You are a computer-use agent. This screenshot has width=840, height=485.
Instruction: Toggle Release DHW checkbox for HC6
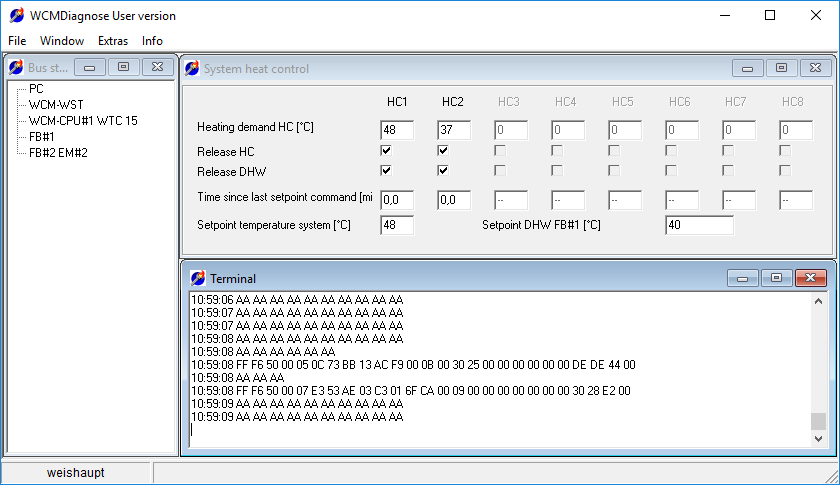coord(671,170)
